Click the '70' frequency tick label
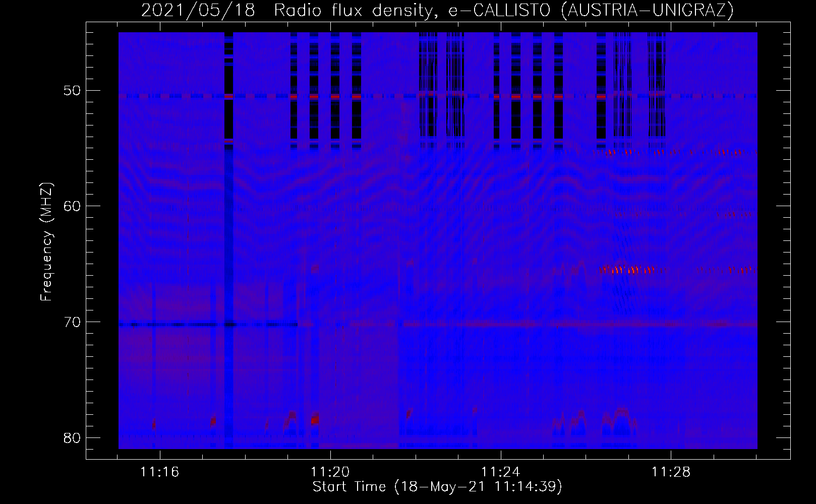The image size is (816, 504). pos(73,322)
